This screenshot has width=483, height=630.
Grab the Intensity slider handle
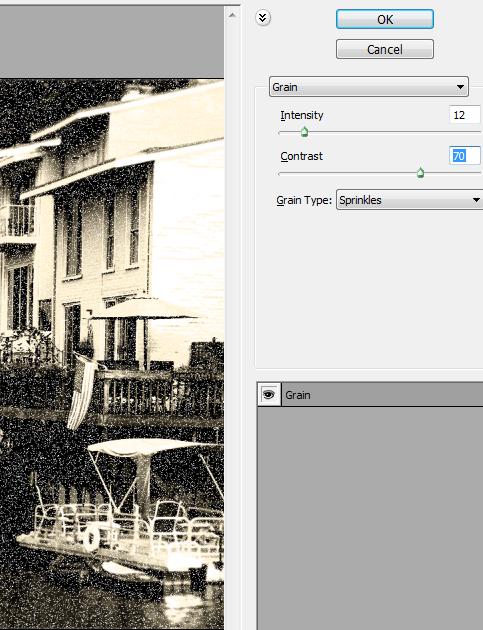coord(304,131)
